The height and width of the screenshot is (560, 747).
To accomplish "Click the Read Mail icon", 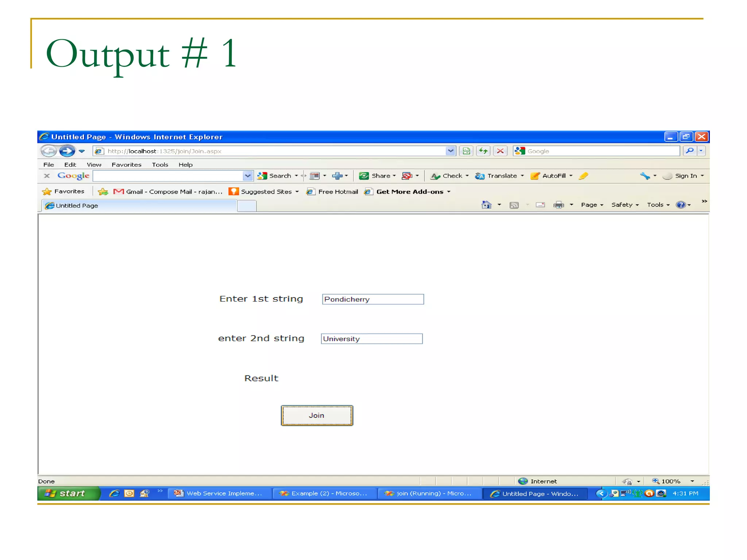I will [540, 205].
